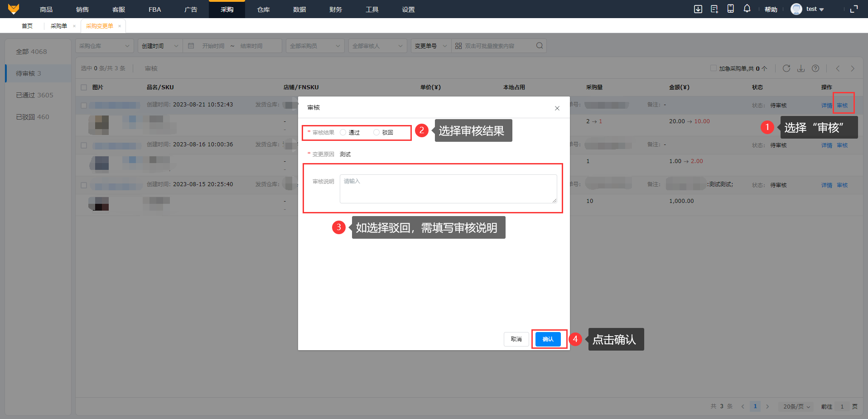Viewport: 868px width, 419px height.
Task: Toggle the fullscreen icon in the top bar
Action: coord(854,9)
